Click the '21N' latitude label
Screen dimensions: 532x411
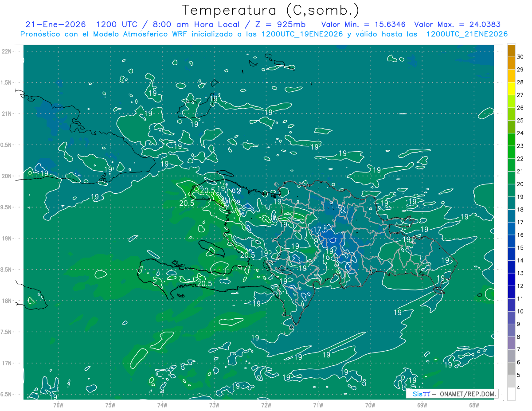(6, 114)
